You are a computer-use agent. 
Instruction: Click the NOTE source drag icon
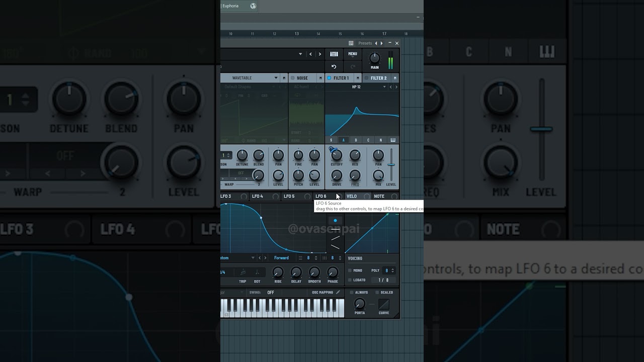[394, 197]
